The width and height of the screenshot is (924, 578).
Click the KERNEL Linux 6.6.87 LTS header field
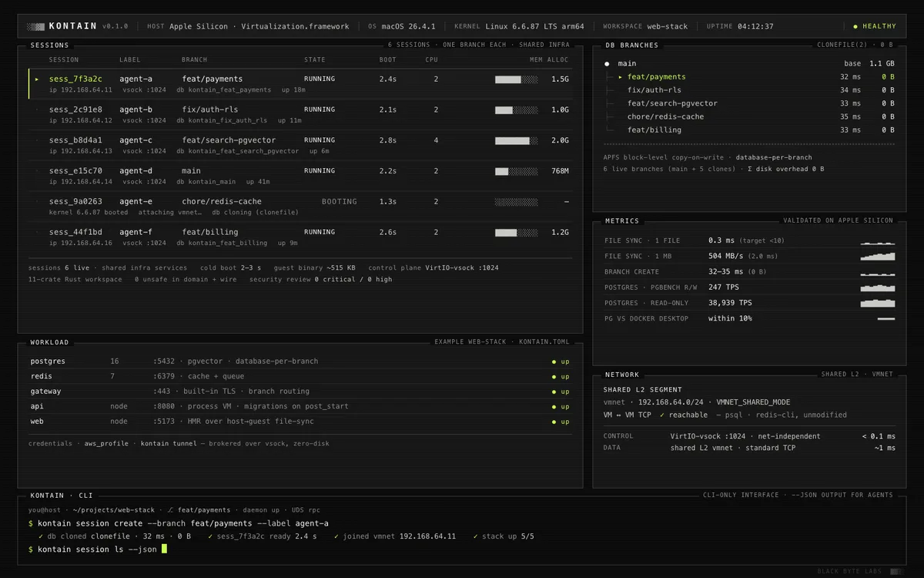click(519, 26)
